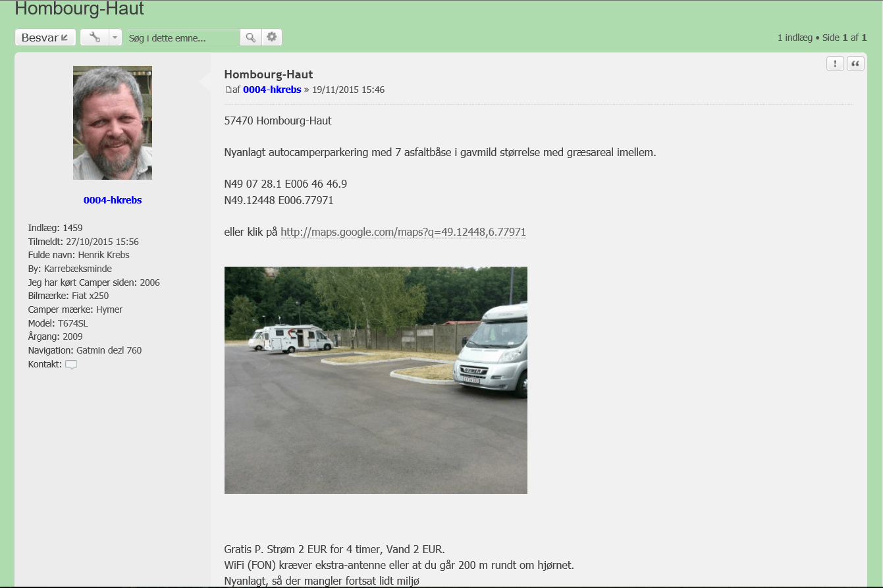Image resolution: width=883 pixels, height=588 pixels.
Task: Open the 0004-hkrebs profile under avatar
Action: click(113, 200)
